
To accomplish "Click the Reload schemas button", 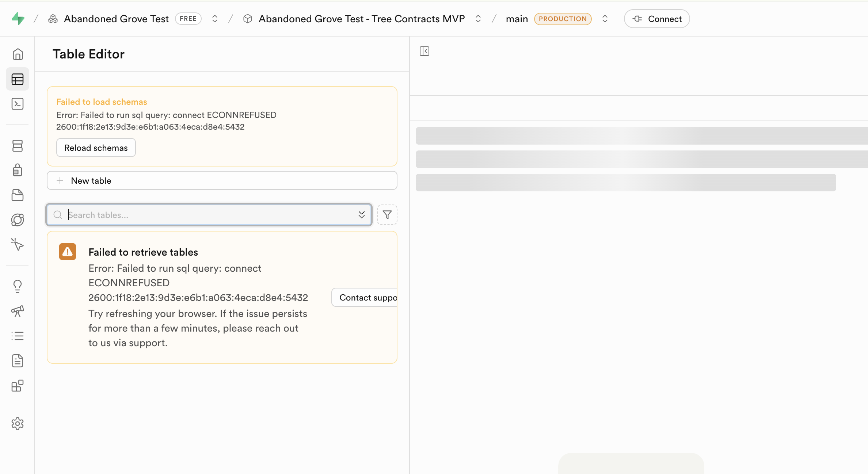I will [96, 148].
